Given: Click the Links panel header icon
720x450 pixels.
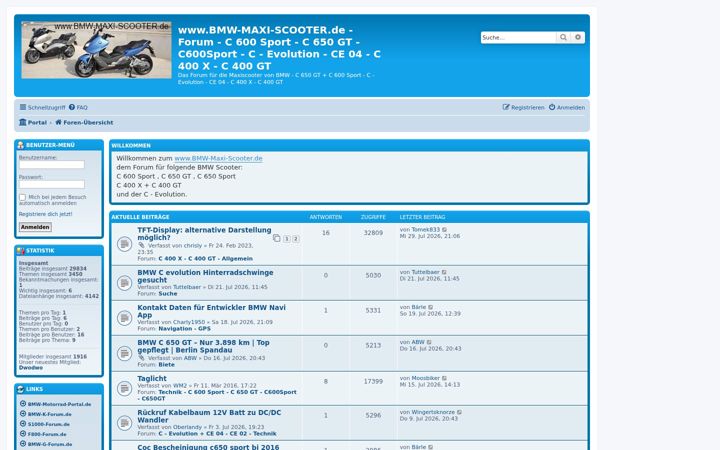Looking at the screenshot, I should (21, 389).
